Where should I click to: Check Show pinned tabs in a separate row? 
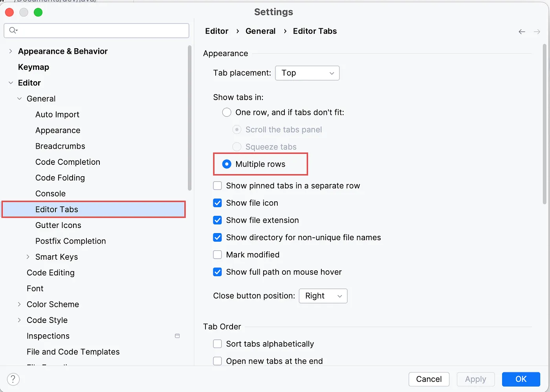(217, 186)
